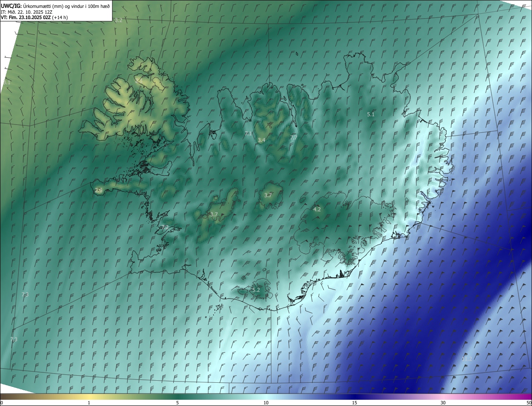Screen dimensions: 532x406
Task: Click the 5.1 value label on the map
Action: (371, 114)
